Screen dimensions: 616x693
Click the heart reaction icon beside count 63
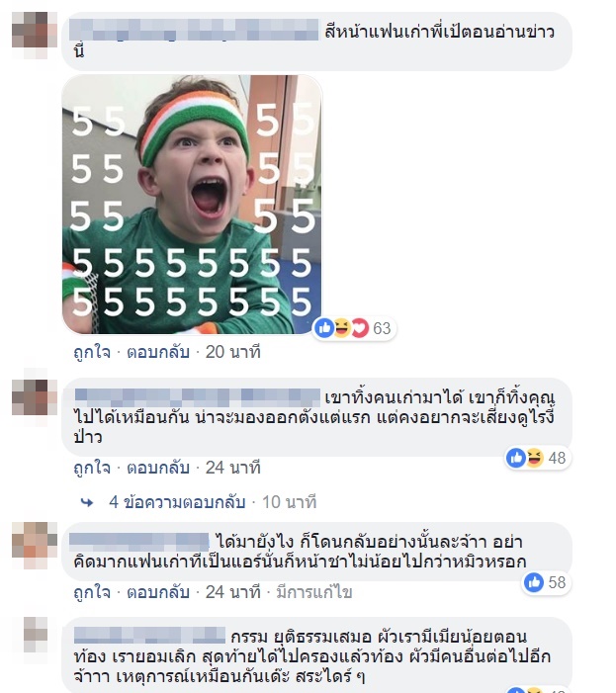click(359, 328)
